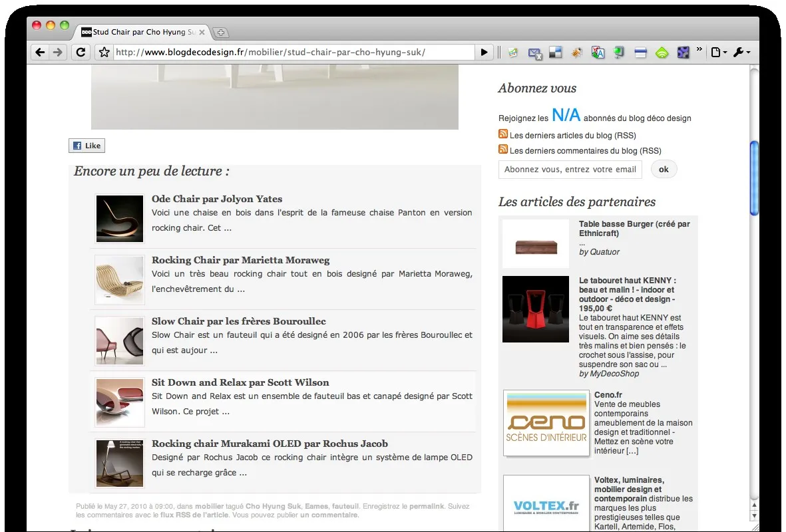Go back to the previous page
786x532 pixels.
coord(41,52)
